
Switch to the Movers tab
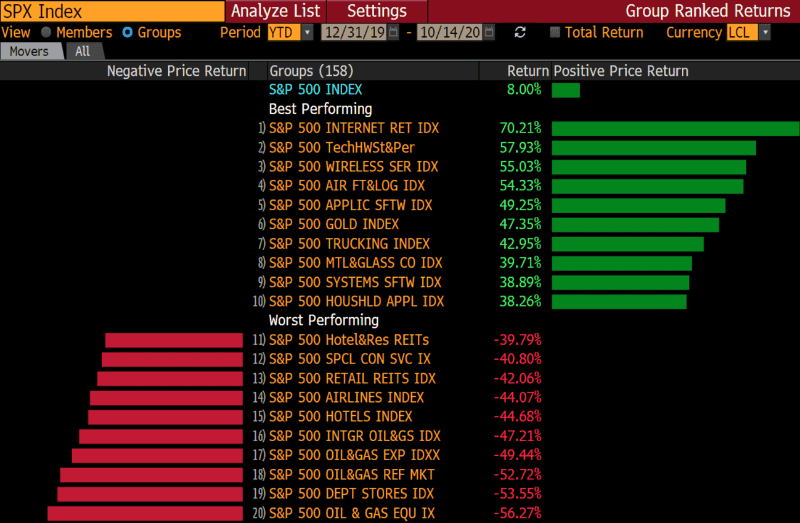click(x=29, y=51)
